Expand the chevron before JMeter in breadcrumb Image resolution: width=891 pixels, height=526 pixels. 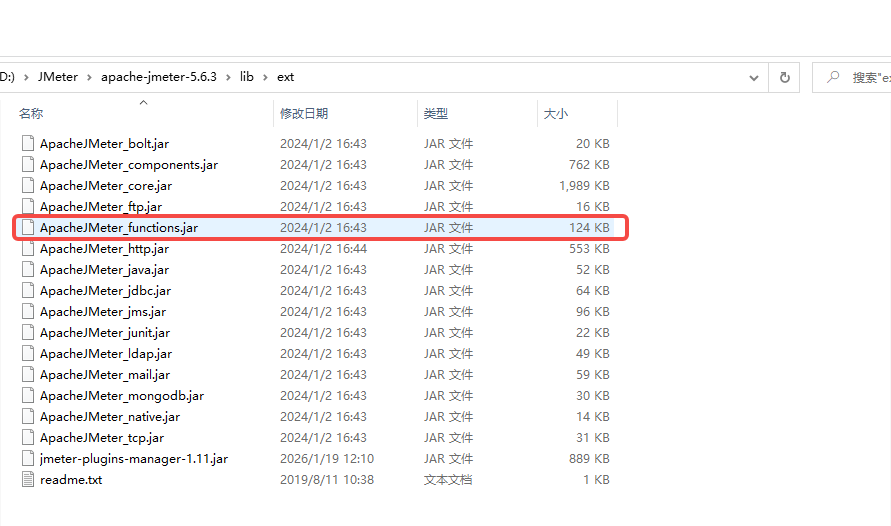click(26, 77)
